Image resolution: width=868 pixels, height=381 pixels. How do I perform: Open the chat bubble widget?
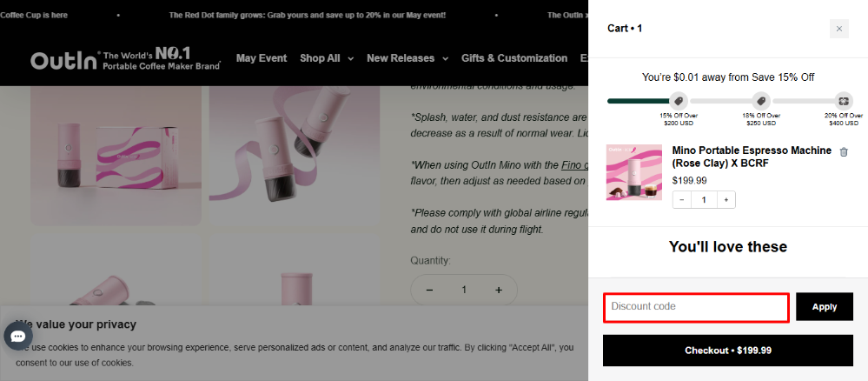click(x=17, y=336)
